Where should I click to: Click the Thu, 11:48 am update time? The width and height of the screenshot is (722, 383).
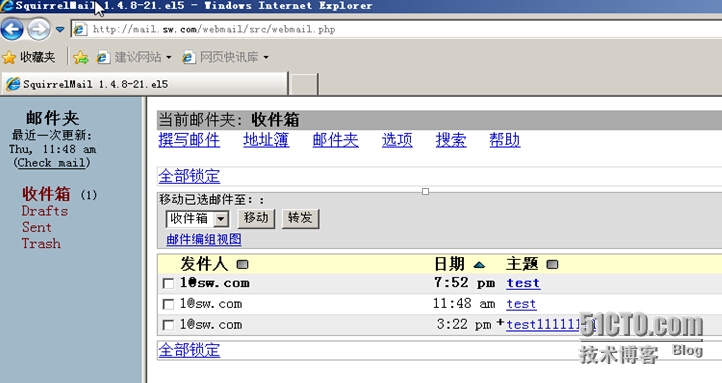[52, 149]
